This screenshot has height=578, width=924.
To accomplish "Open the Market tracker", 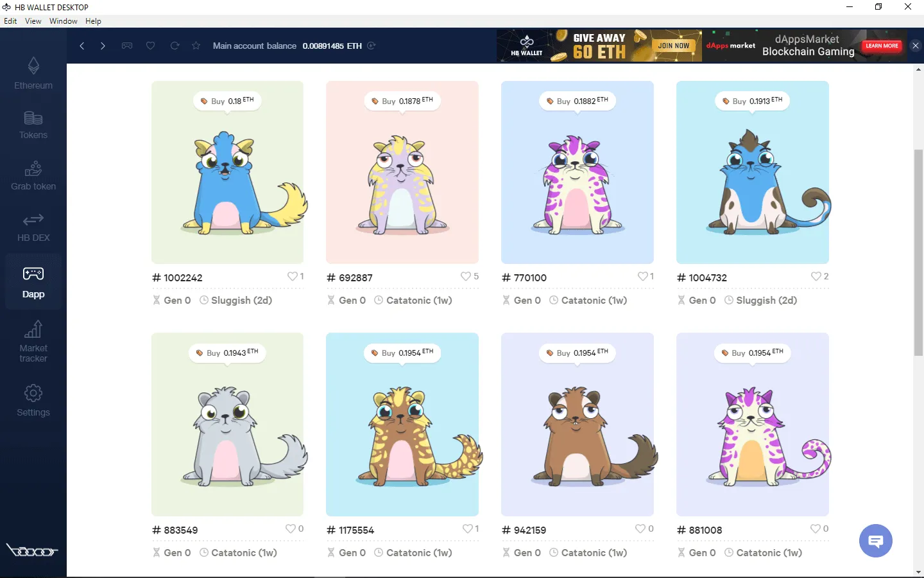I will point(33,340).
